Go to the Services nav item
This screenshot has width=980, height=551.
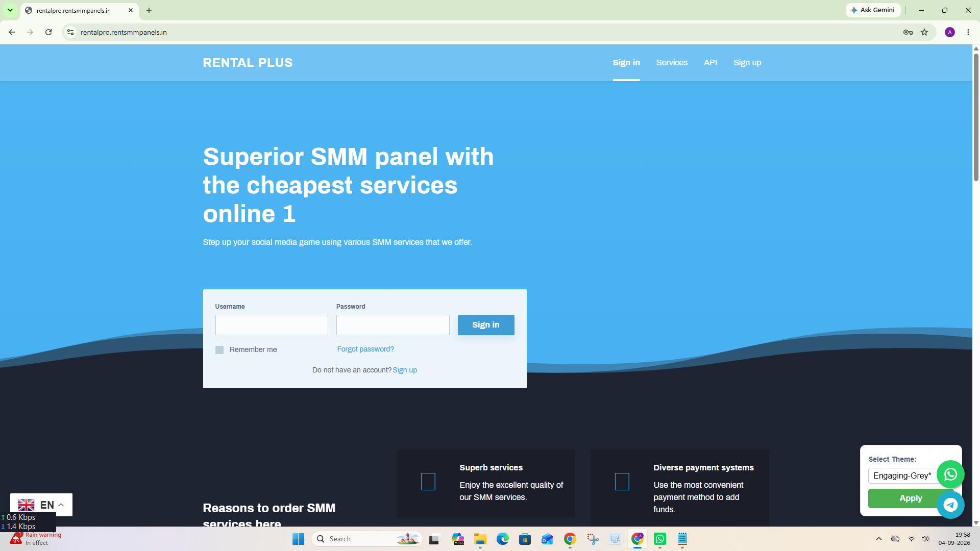click(x=672, y=63)
